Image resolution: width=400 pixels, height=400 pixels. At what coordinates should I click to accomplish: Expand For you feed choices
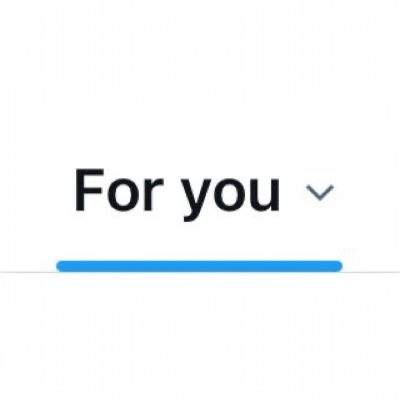[320, 193]
